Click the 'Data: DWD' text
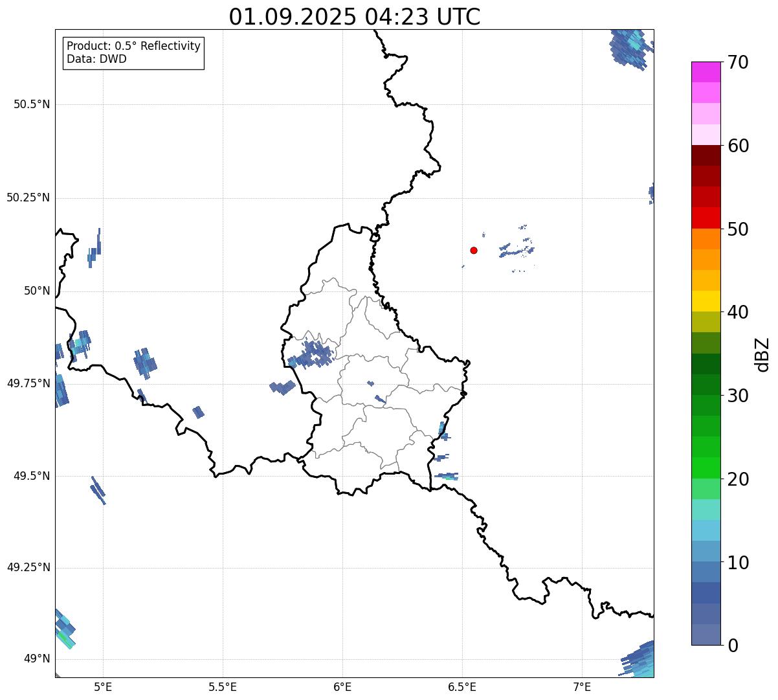Image resolution: width=778 pixels, height=700 pixels. tap(96, 60)
